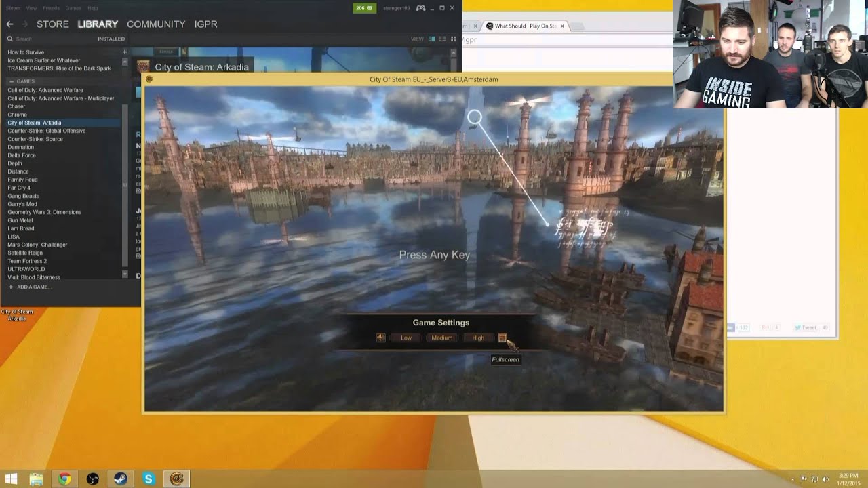Open Skype from the taskbar
The height and width of the screenshot is (488, 868).
point(149,479)
